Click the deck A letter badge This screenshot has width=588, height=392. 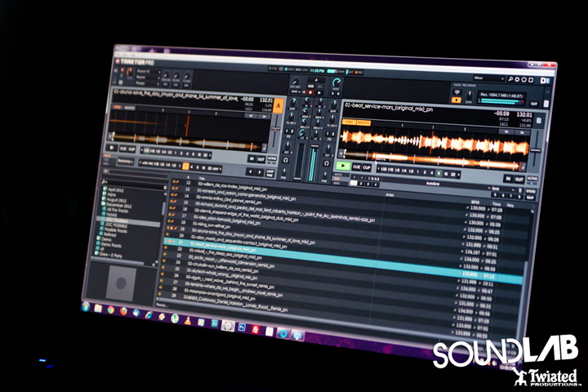tap(278, 106)
